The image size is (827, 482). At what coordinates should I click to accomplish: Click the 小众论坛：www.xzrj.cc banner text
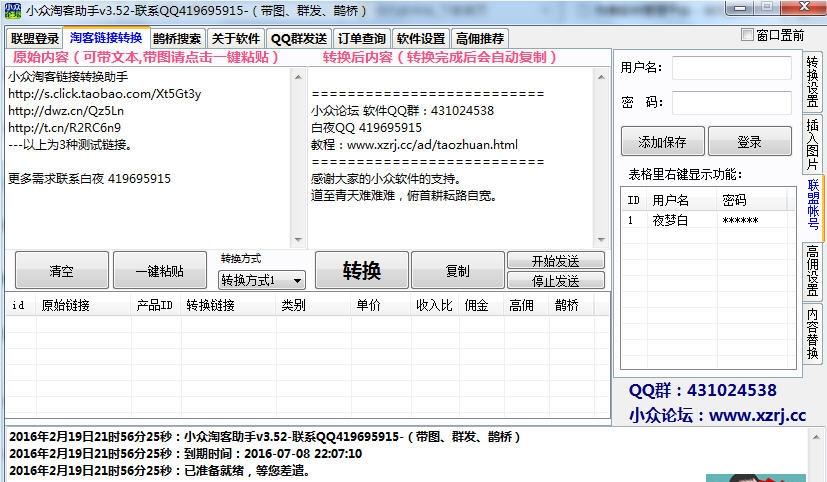tap(717, 416)
